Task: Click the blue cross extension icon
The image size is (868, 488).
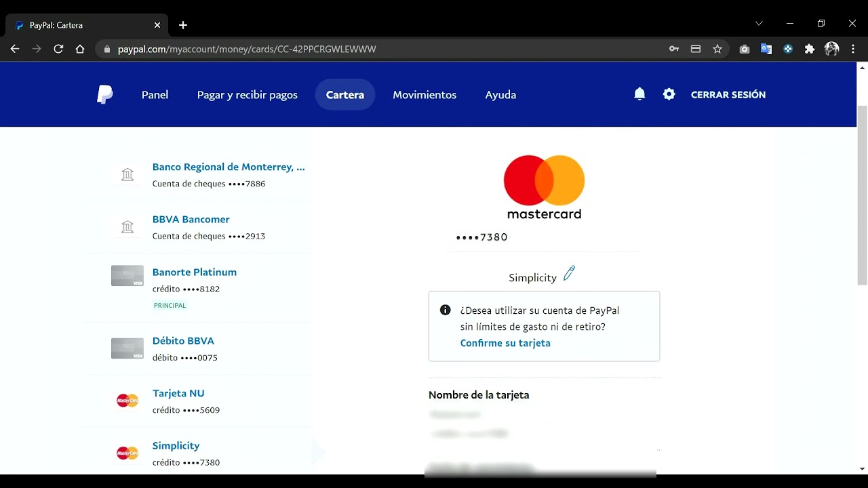Action: tap(788, 49)
